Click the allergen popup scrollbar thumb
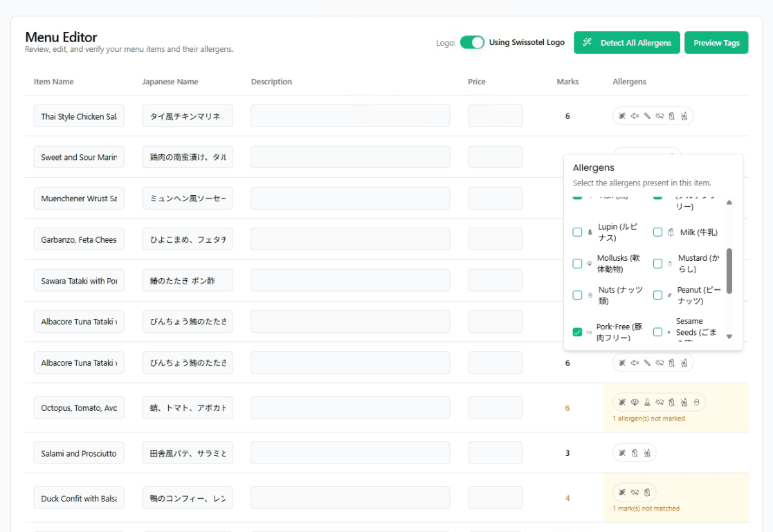 729,270
